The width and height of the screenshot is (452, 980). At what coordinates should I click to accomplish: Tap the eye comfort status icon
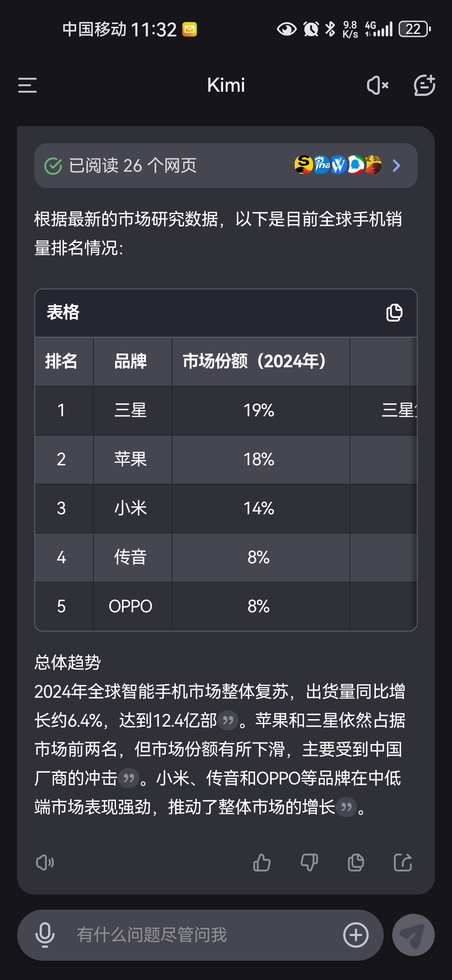point(287,29)
